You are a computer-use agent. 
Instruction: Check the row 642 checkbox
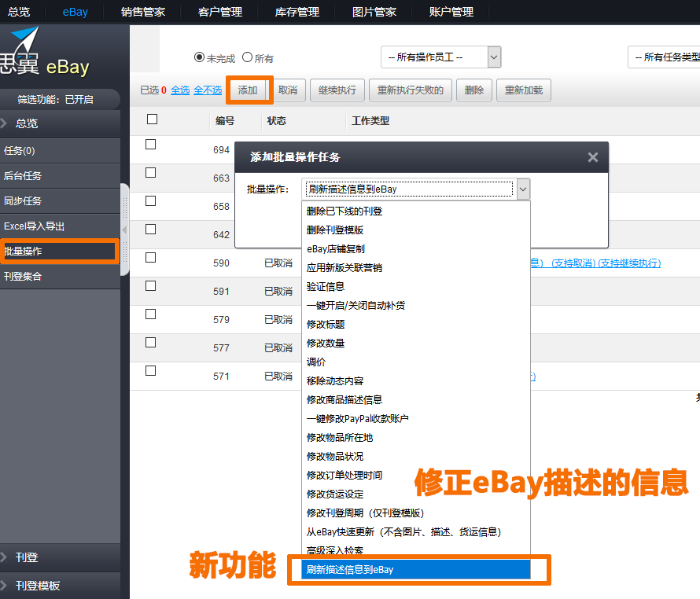pyautogui.click(x=151, y=229)
